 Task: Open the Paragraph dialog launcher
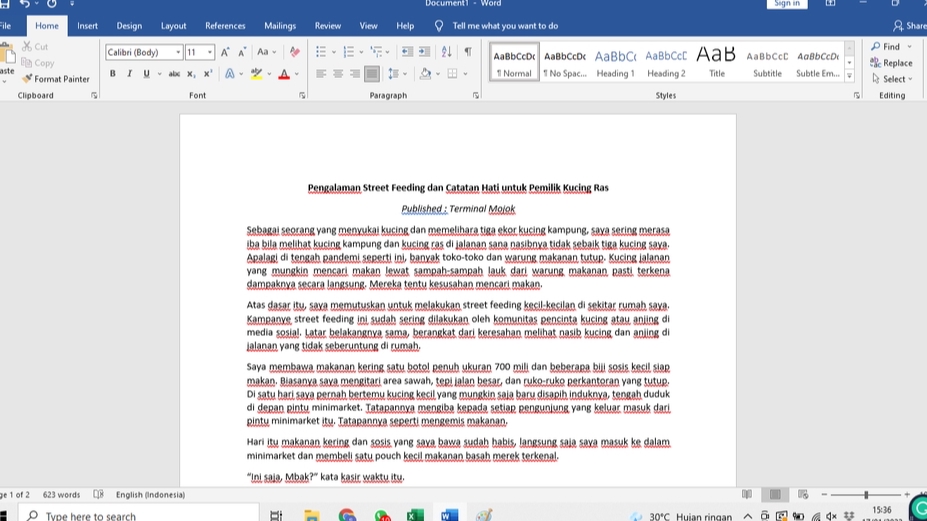[476, 95]
